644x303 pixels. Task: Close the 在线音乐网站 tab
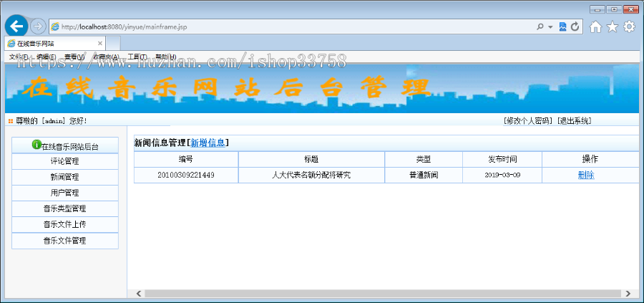coord(99,44)
